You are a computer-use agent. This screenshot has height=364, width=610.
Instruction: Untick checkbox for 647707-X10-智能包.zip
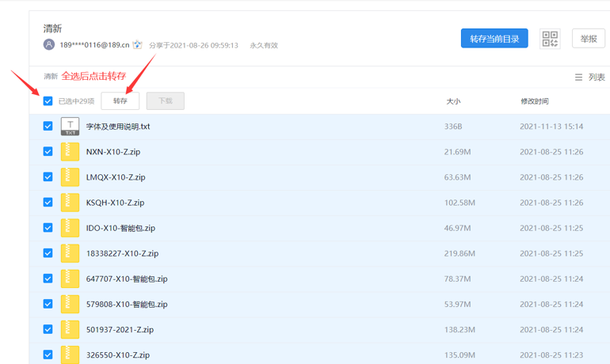(x=48, y=279)
